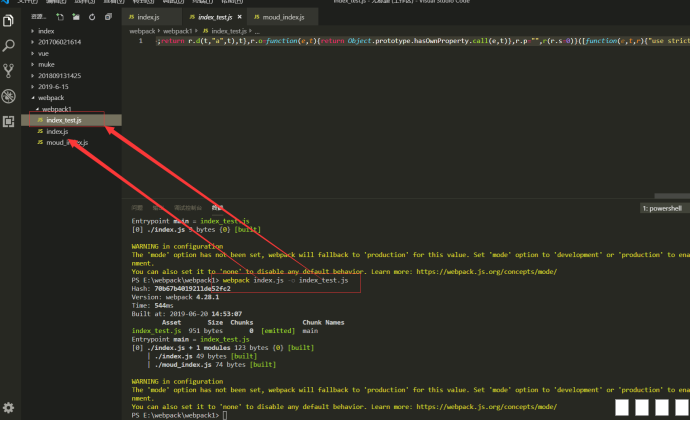
Task: Switch to the index.js editor tab
Action: 147,17
